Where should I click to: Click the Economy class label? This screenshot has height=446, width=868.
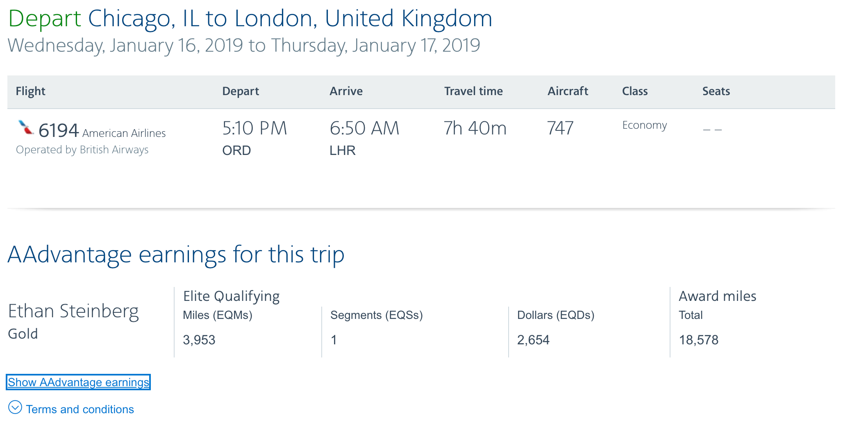click(x=644, y=125)
